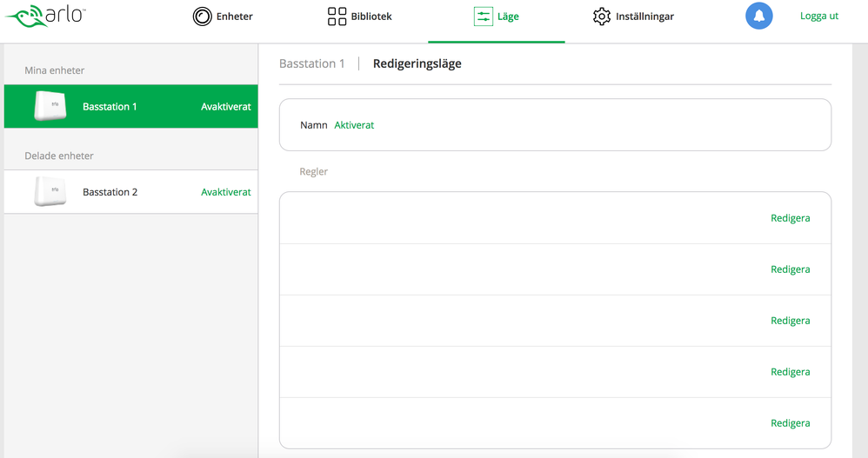Click Redigera on the fifth rule row

click(790, 423)
